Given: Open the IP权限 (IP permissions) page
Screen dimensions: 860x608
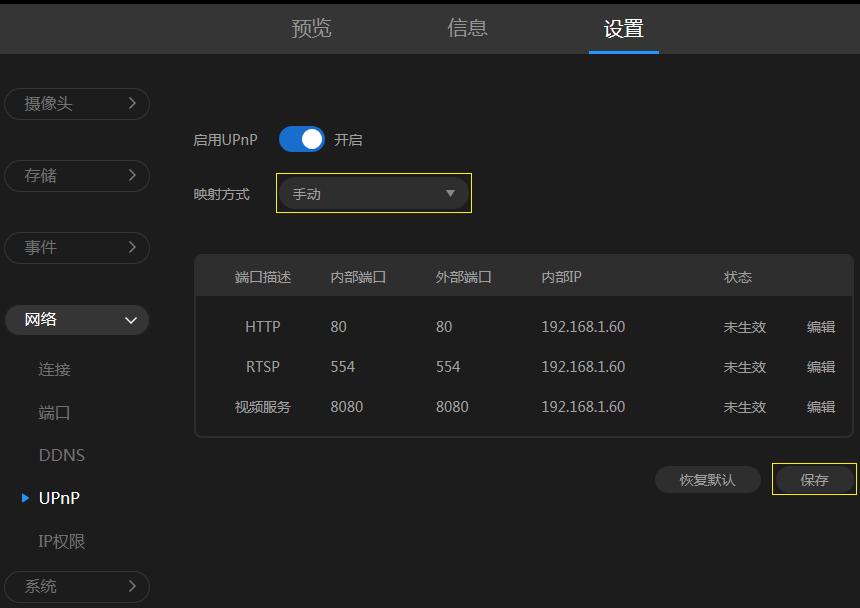Looking at the screenshot, I should [x=62, y=540].
